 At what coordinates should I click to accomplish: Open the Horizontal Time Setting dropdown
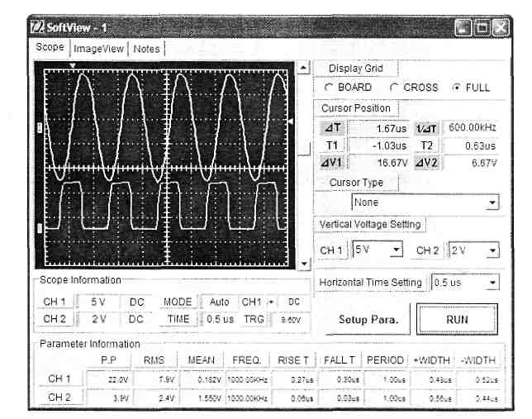[465, 283]
